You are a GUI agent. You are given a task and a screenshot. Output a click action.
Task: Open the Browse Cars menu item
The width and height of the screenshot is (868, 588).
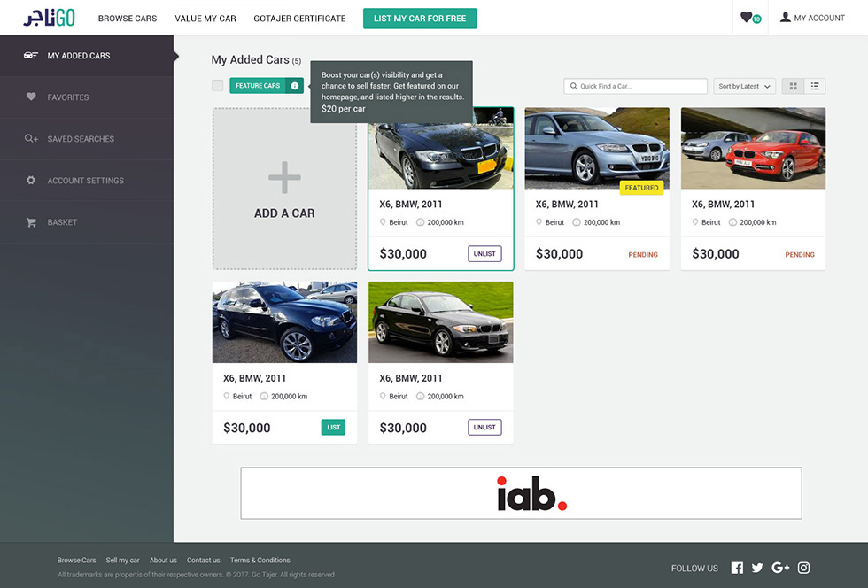pos(128,19)
